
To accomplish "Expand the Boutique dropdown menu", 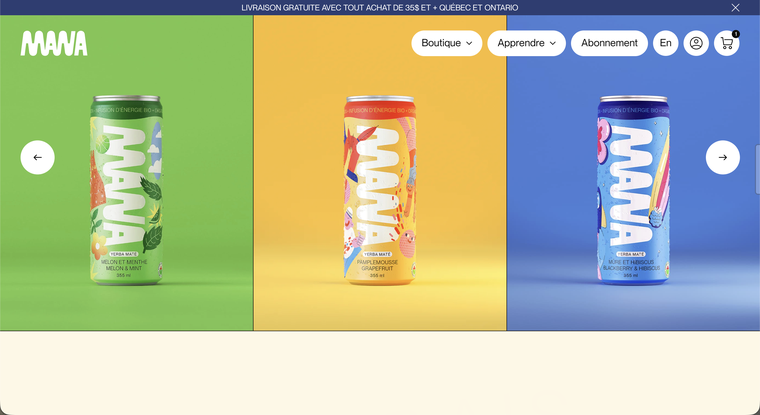I will [x=447, y=43].
